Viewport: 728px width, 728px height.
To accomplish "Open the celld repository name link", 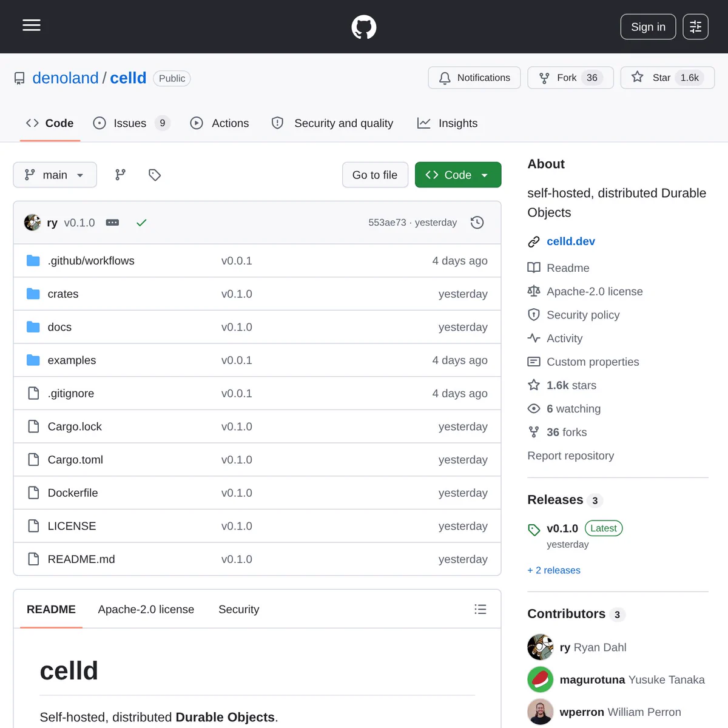I will (128, 78).
